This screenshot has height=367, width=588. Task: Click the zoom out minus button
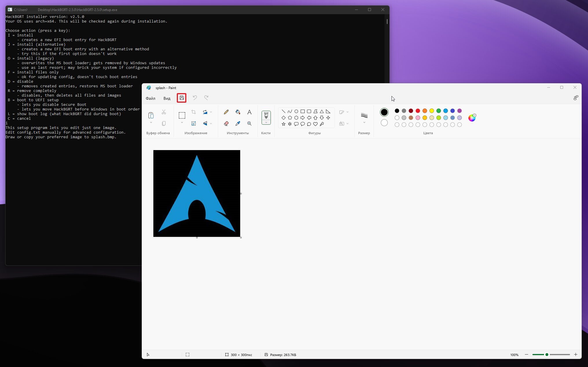(527, 355)
